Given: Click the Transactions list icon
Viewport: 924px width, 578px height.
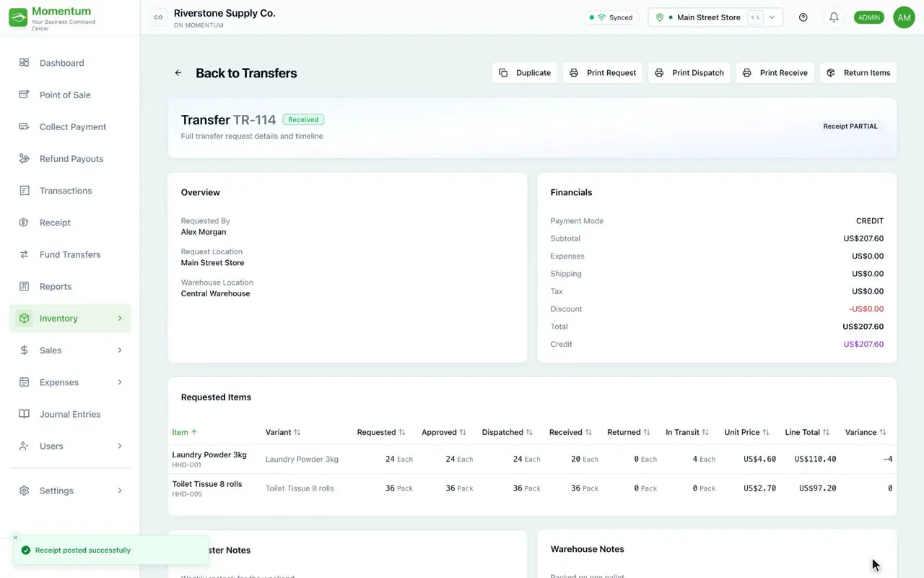Looking at the screenshot, I should pyautogui.click(x=25, y=191).
